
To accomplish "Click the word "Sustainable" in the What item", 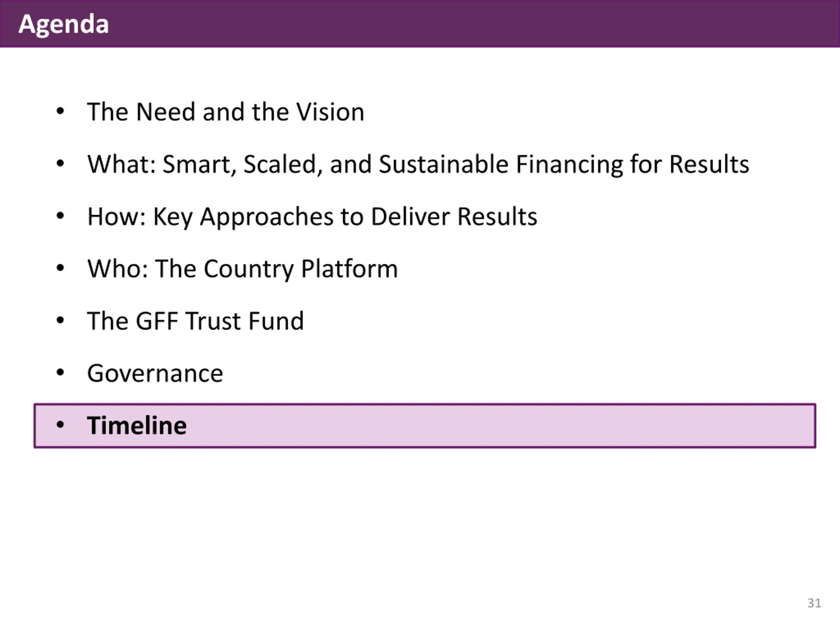I will pyautogui.click(x=444, y=164).
